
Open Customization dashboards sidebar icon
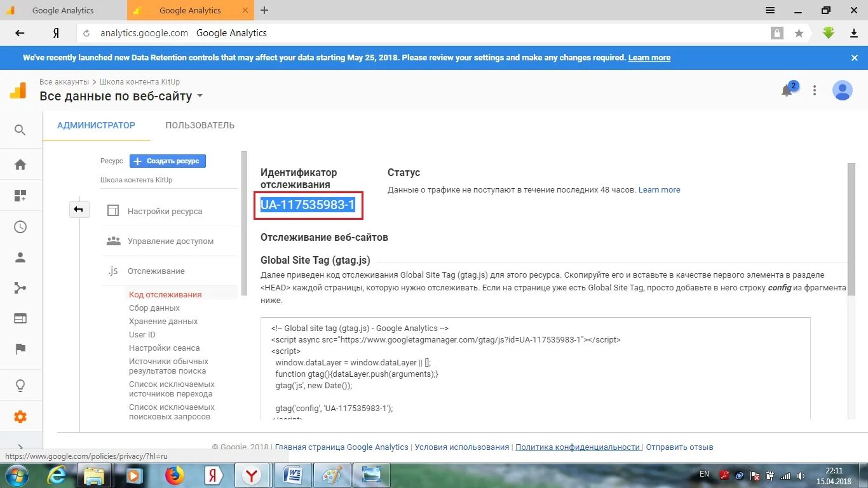click(x=20, y=196)
